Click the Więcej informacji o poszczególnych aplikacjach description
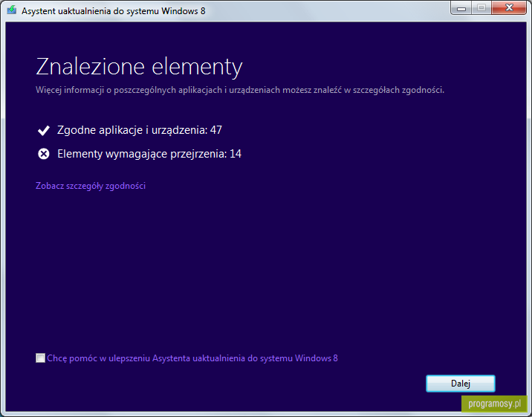Viewport: 532px width, 417px height. [x=240, y=90]
